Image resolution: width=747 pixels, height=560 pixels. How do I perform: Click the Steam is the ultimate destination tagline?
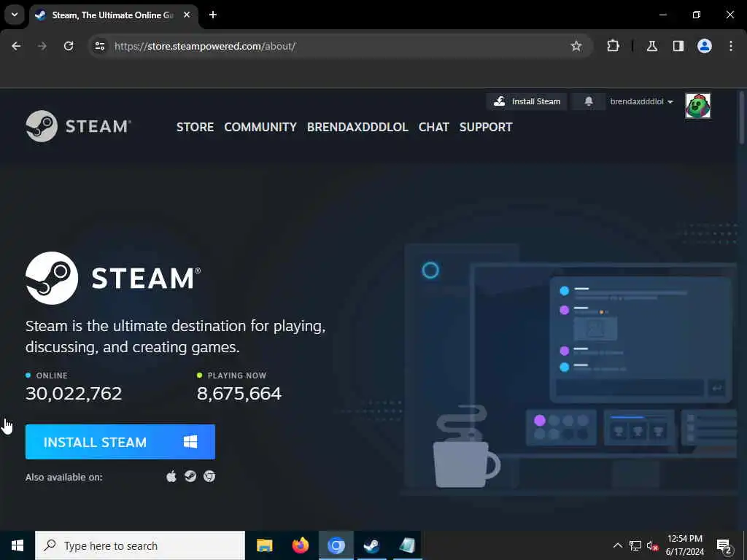175,336
